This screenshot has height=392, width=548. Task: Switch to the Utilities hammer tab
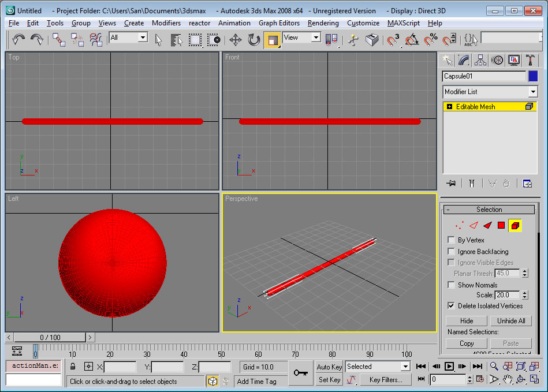click(531, 60)
